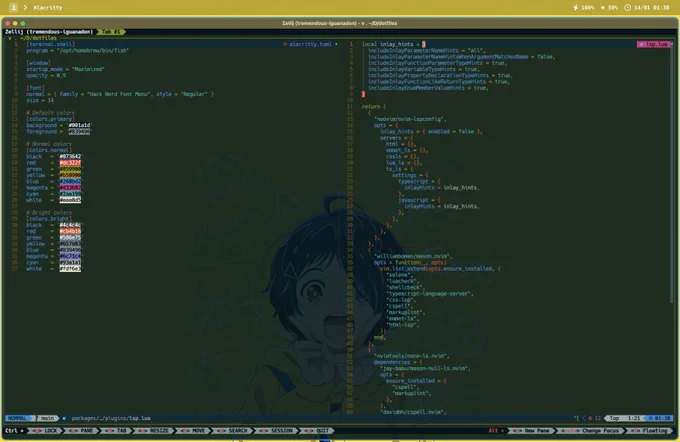Click the Floating shortcut hint

[x=650, y=431]
